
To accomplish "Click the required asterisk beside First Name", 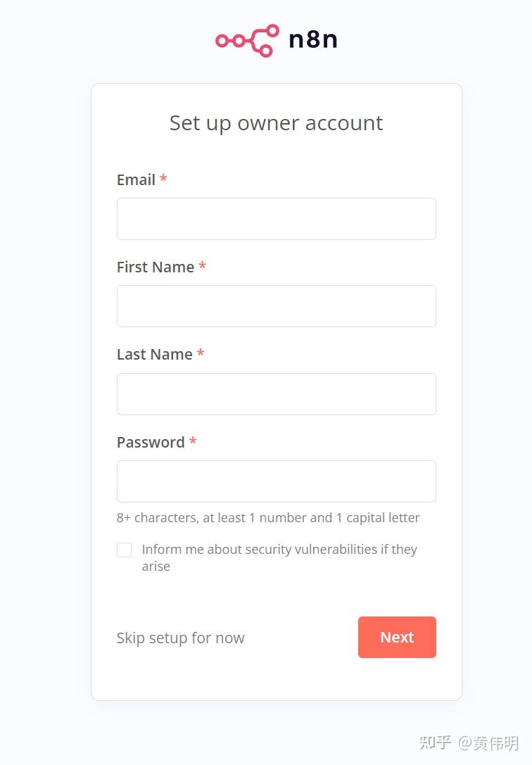I will pos(202,267).
